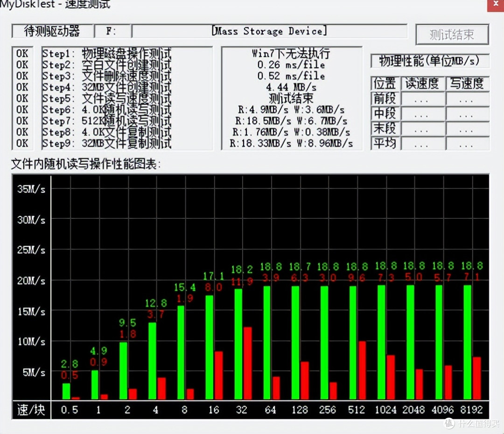
Task: Click the 17.1 read value above block 16
Action: [213, 276]
